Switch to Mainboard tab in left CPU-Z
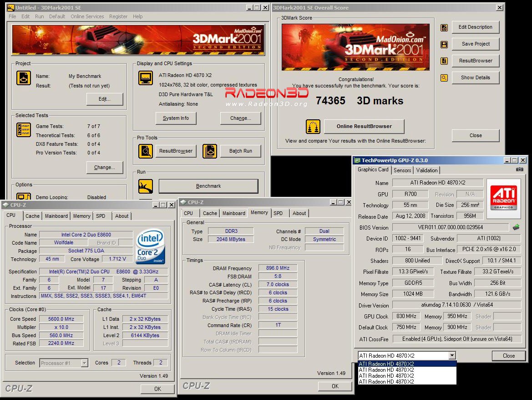 pos(56,216)
